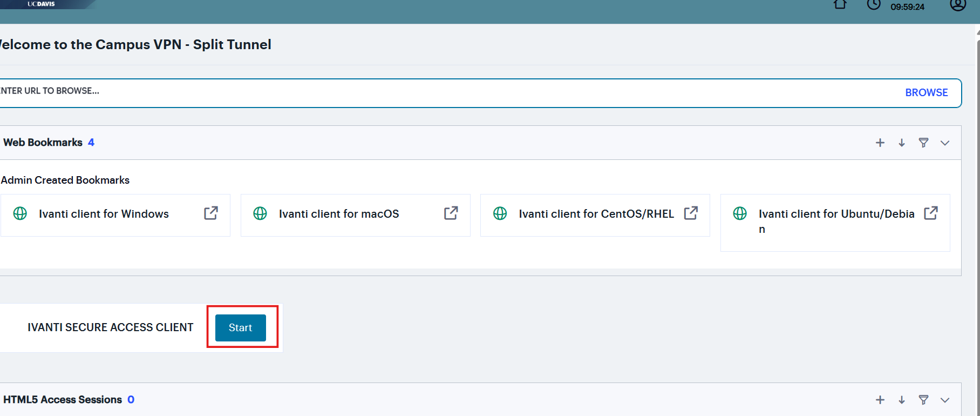Screen dimensions: 980x416
Task: Collapse the Web Bookmarks section
Action: click(x=945, y=143)
